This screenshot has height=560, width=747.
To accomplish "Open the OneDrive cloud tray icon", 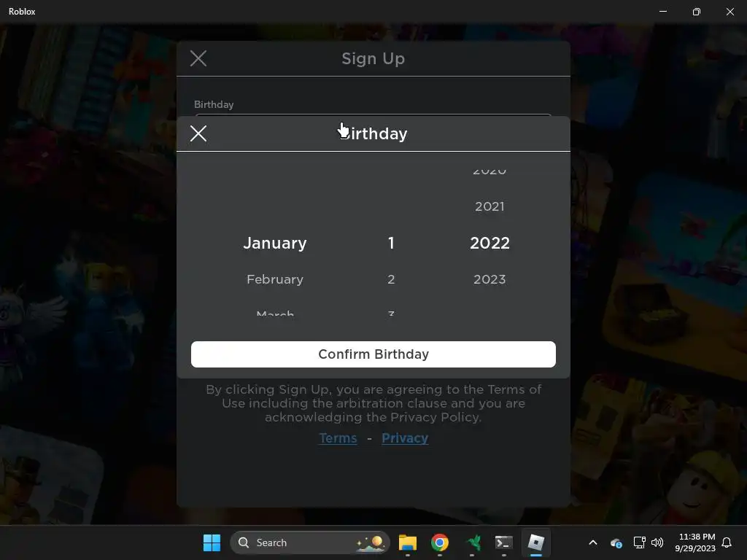I will pos(616,542).
